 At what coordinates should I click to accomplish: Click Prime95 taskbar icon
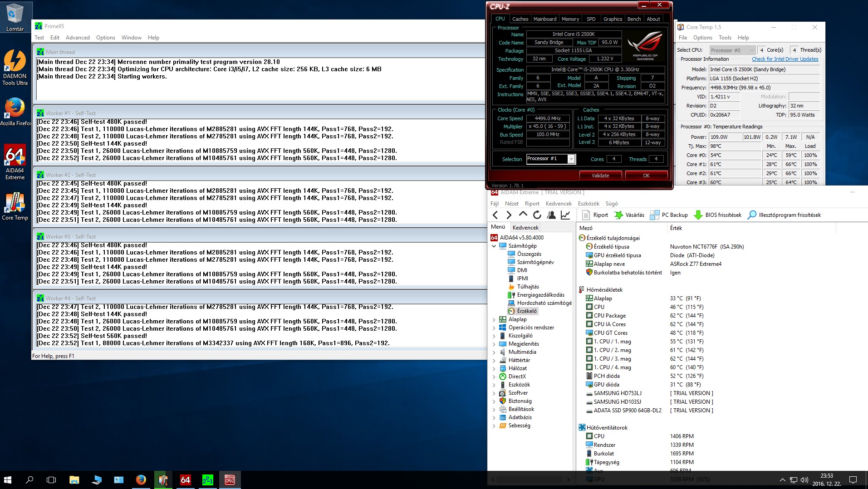pyautogui.click(x=207, y=479)
